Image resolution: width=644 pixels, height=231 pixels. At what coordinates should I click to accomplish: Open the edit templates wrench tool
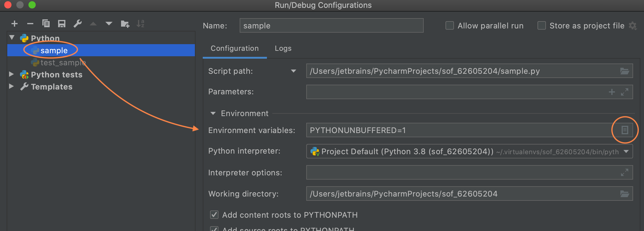point(77,24)
